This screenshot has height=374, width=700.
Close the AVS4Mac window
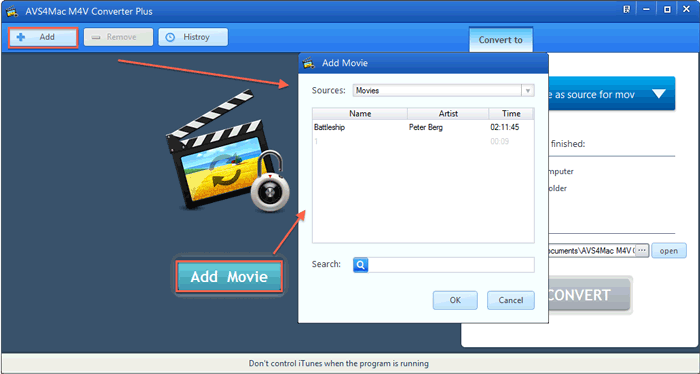tap(687, 9)
